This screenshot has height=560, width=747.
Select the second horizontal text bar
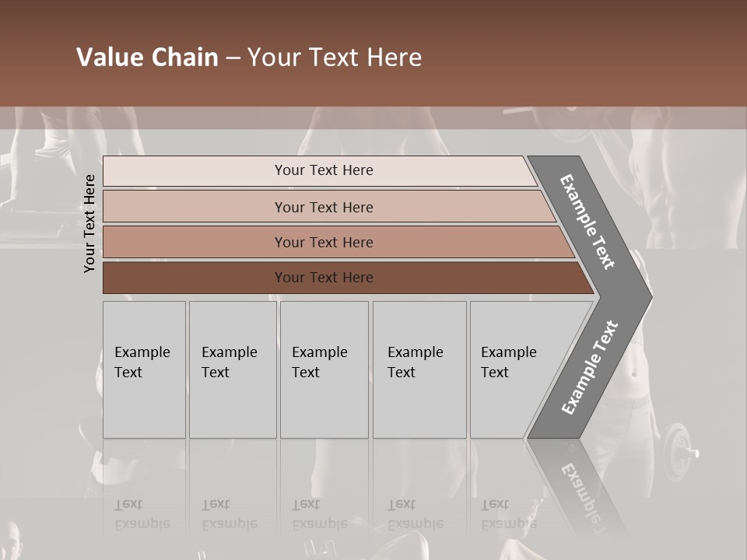tap(324, 207)
